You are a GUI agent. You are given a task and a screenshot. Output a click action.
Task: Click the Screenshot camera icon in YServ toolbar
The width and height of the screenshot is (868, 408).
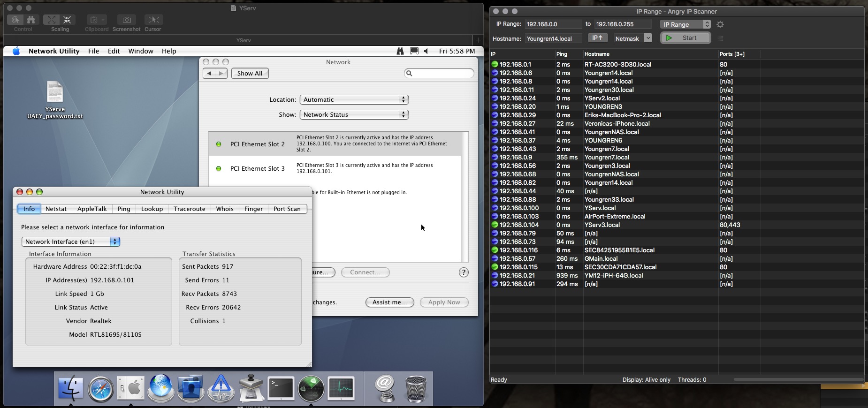[127, 20]
